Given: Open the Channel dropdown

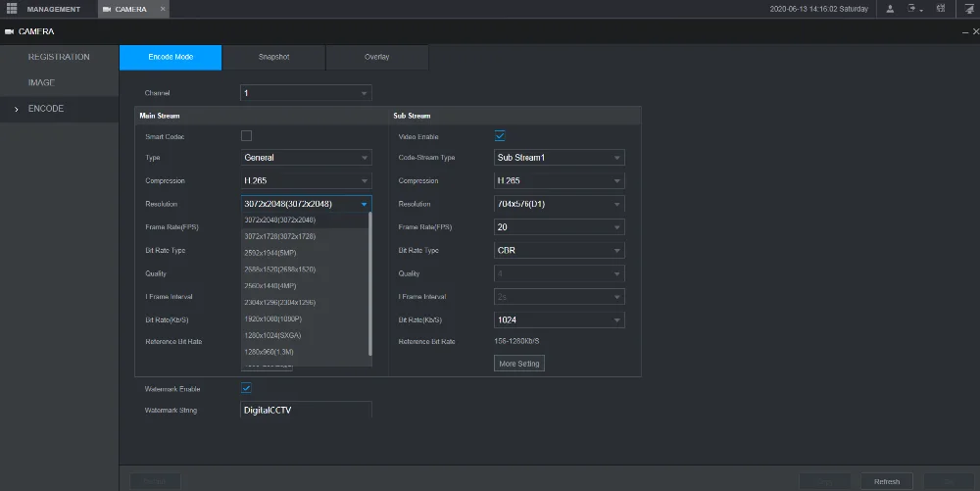Looking at the screenshot, I should [306, 93].
